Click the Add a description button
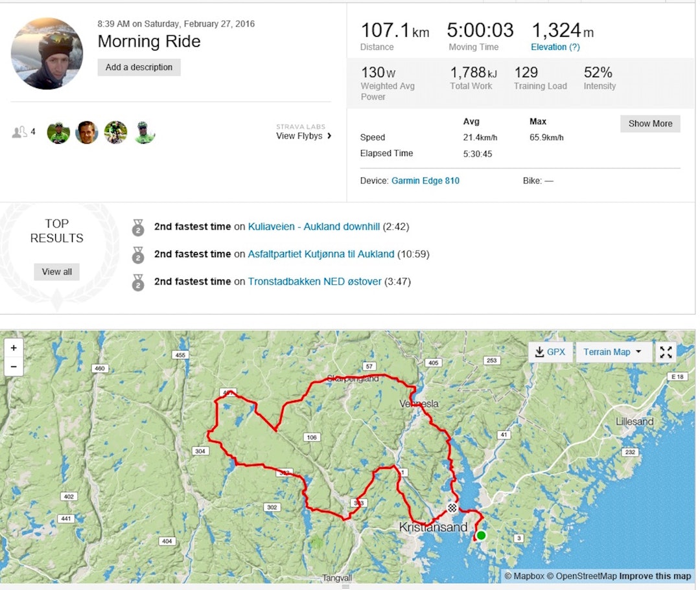The height and width of the screenshot is (590, 700). click(x=139, y=67)
